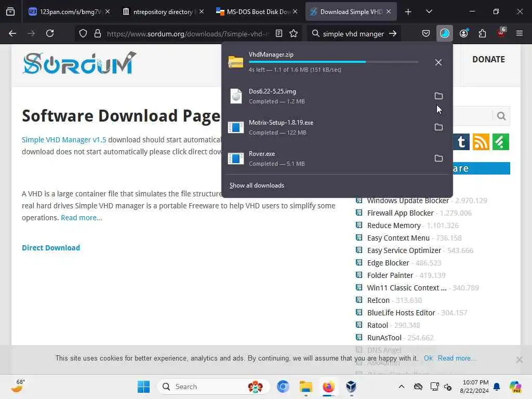
Task: Open Edge Blocker link
Action: (x=388, y=263)
